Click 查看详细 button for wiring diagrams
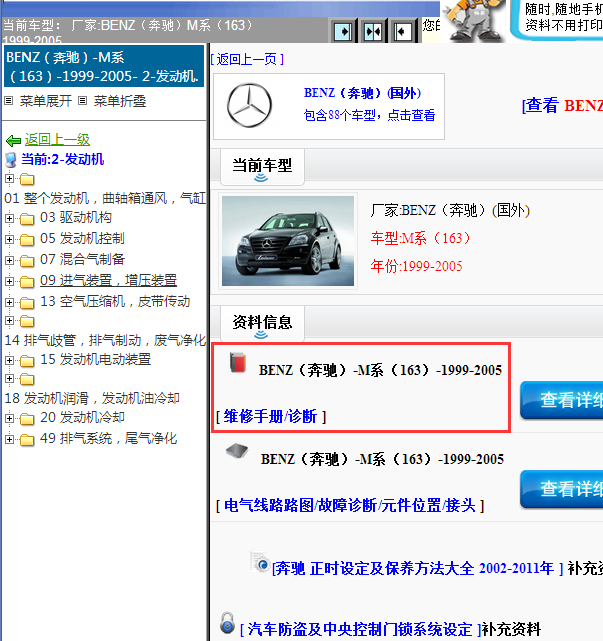 (x=562, y=489)
